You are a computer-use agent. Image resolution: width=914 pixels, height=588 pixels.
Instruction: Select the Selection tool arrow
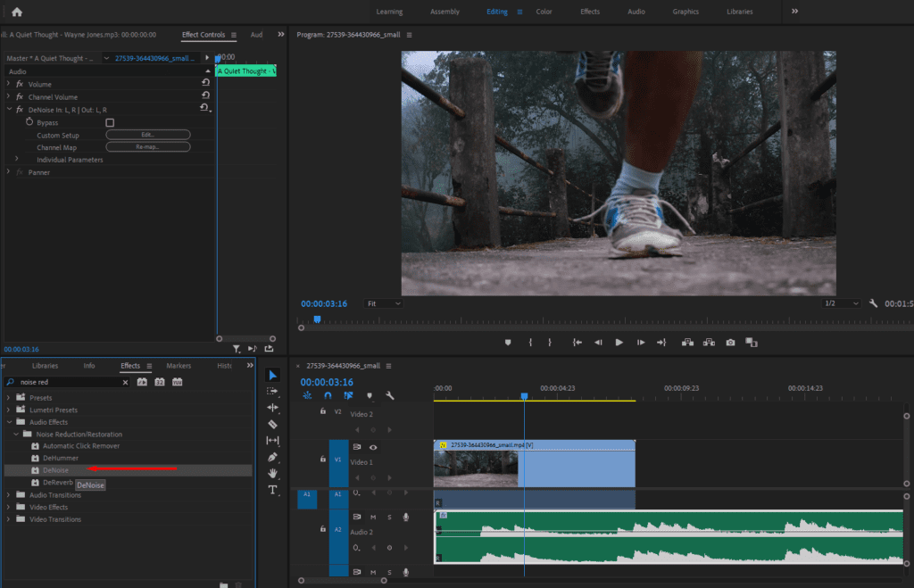click(272, 375)
